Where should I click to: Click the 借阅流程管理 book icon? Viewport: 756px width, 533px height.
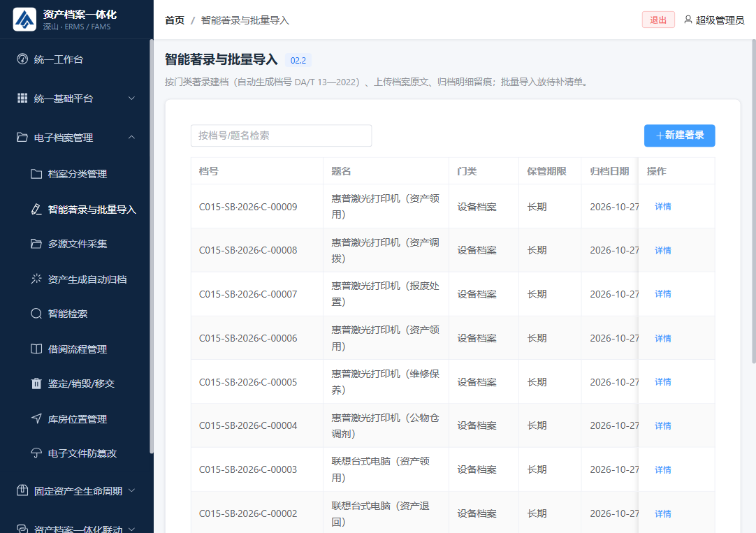36,349
